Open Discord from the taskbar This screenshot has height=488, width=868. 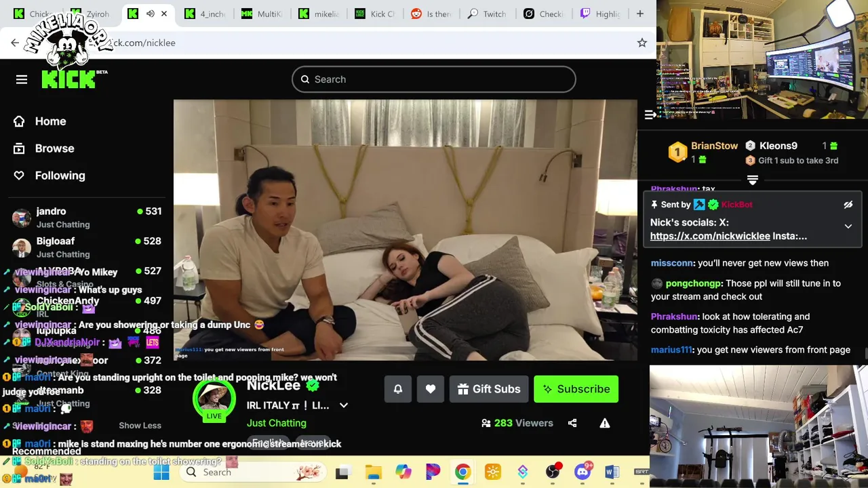point(583,472)
